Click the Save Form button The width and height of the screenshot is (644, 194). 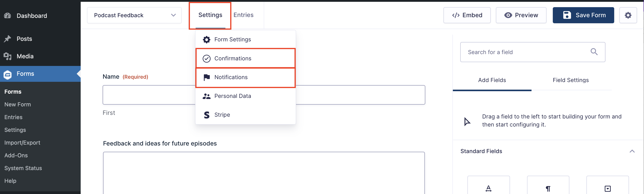point(583,15)
